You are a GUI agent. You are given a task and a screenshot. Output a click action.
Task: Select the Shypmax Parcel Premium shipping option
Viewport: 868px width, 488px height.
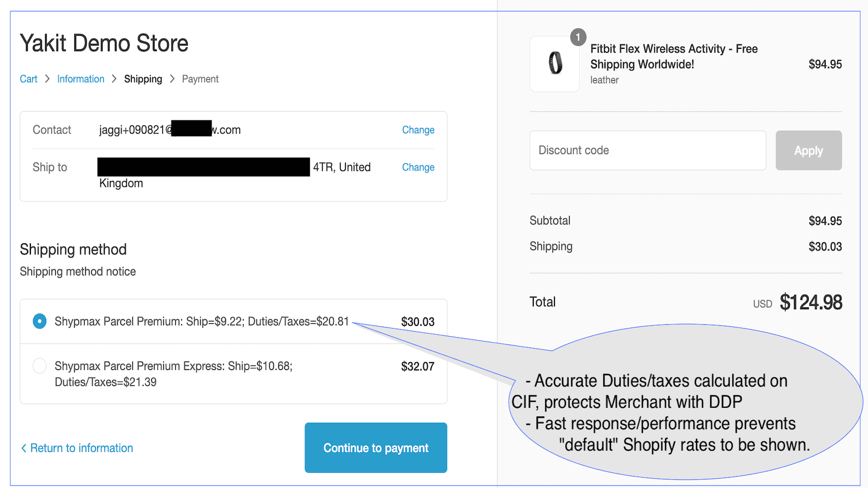(39, 321)
